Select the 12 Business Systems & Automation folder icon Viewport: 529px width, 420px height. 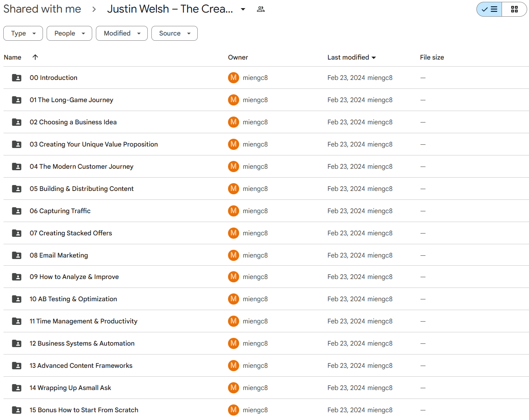17,343
